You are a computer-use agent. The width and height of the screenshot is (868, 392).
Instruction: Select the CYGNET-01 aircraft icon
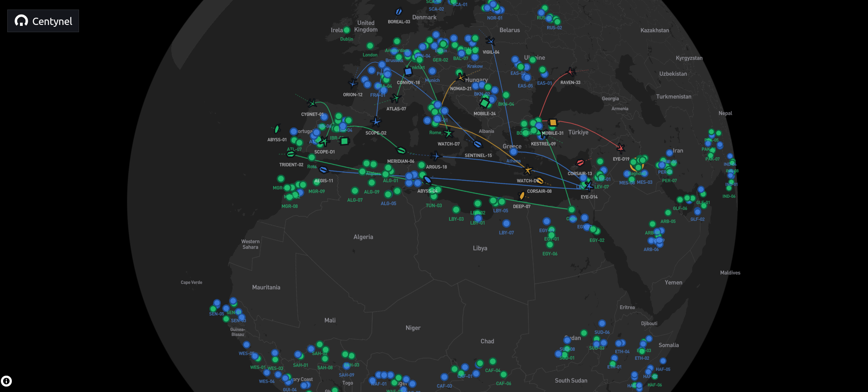pos(312,103)
